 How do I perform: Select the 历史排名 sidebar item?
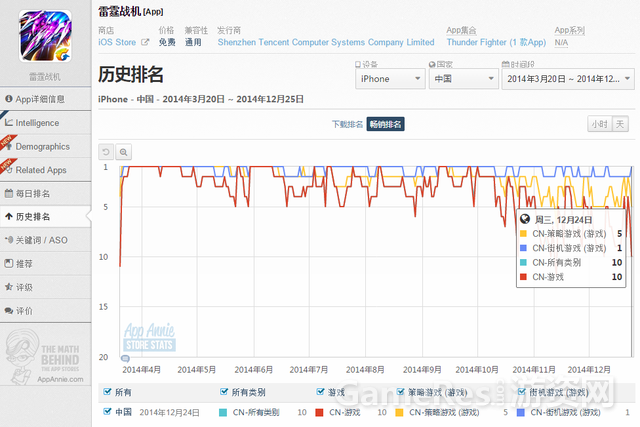45,217
